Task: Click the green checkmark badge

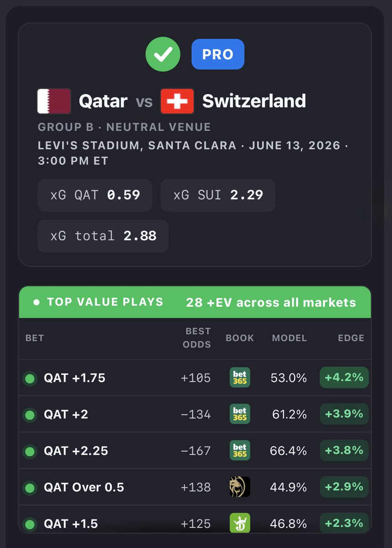Action: click(x=163, y=54)
